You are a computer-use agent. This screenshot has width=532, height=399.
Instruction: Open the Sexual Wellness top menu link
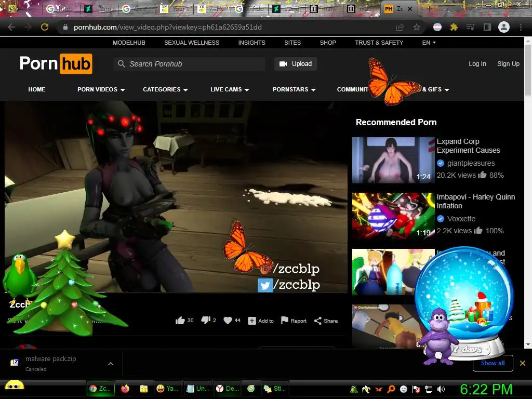coord(192,43)
